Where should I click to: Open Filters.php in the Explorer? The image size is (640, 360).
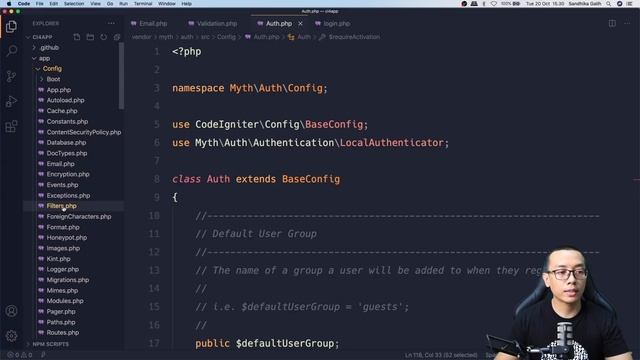[x=62, y=206]
